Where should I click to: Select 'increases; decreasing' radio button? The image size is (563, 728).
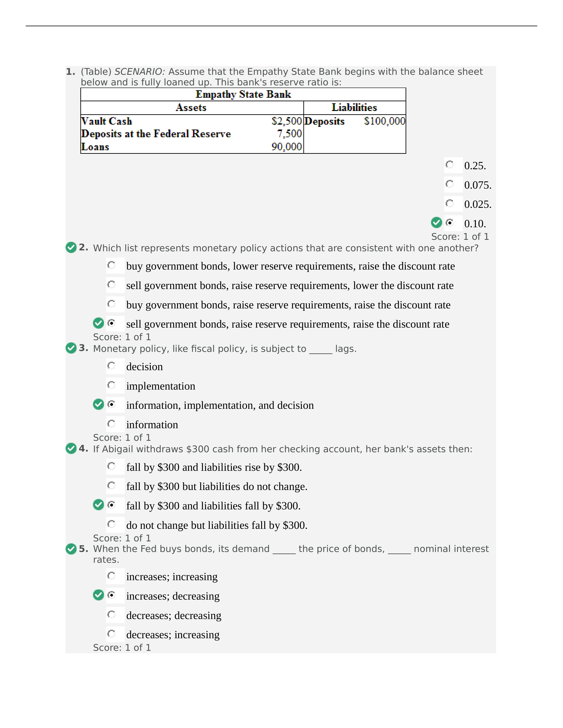click(111, 595)
